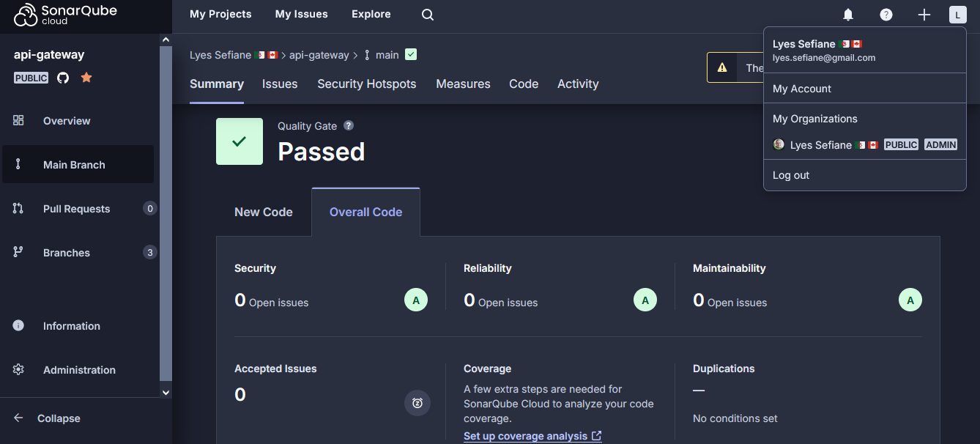This screenshot has width=980, height=444.
Task: Open Administration in sidebar
Action: point(78,370)
